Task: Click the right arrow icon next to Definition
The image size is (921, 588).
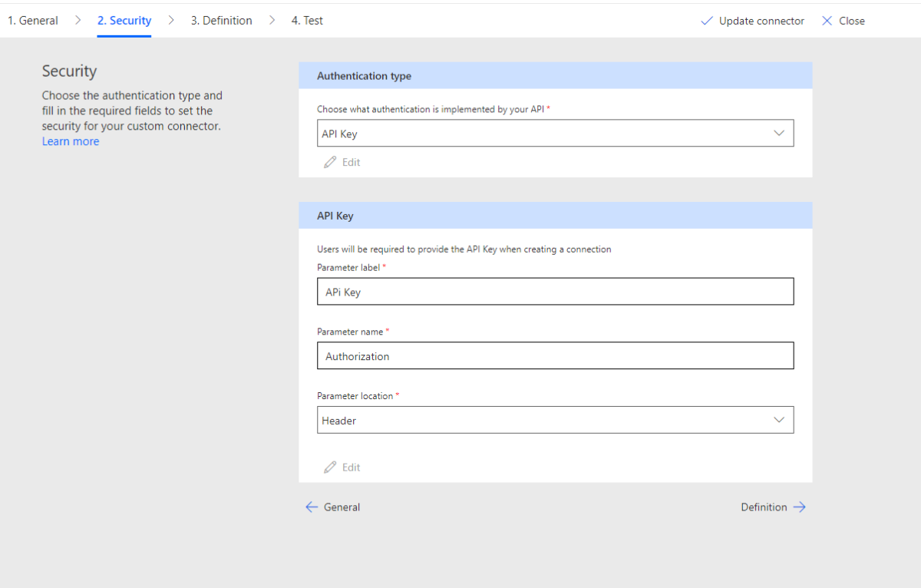Action: [x=800, y=507]
